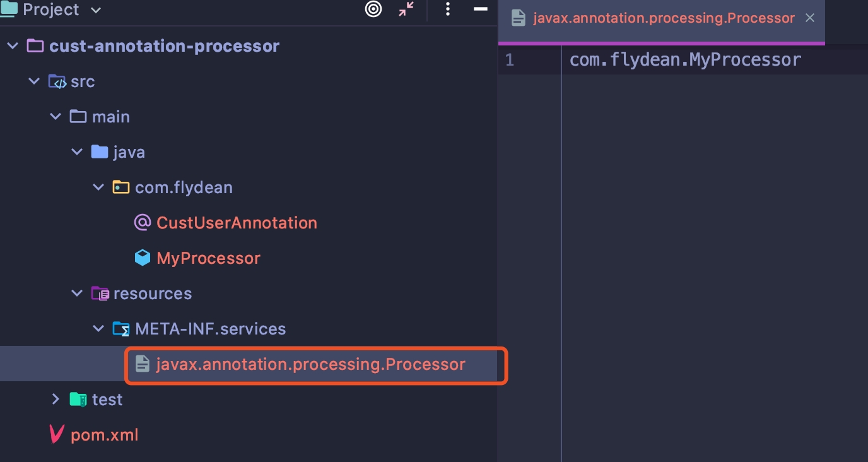868x462 pixels.
Task: Click the resources folder icon
Action: 100,293
